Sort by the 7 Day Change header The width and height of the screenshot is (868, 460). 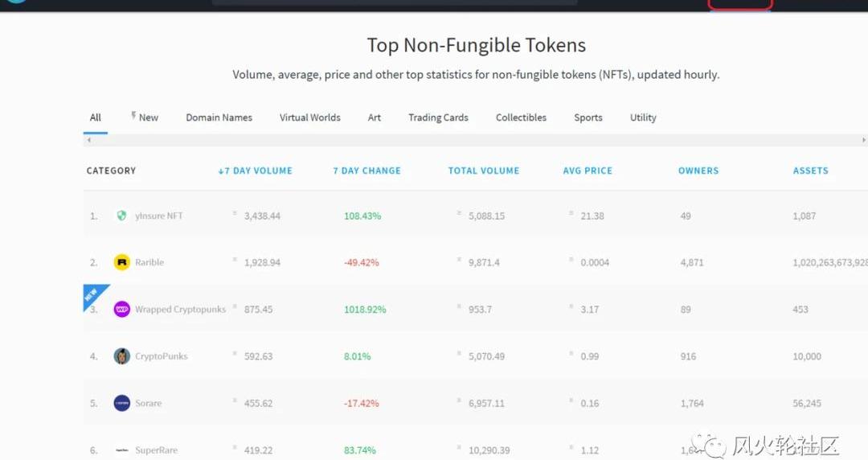click(x=367, y=170)
